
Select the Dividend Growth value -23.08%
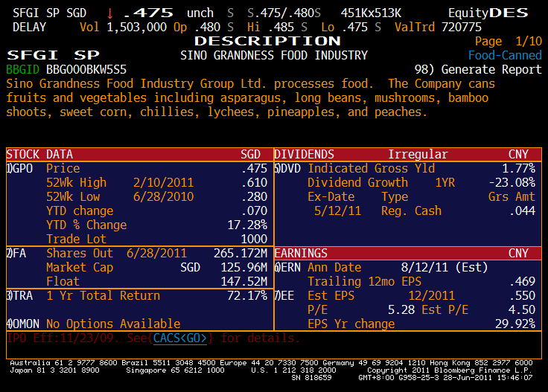(x=512, y=183)
